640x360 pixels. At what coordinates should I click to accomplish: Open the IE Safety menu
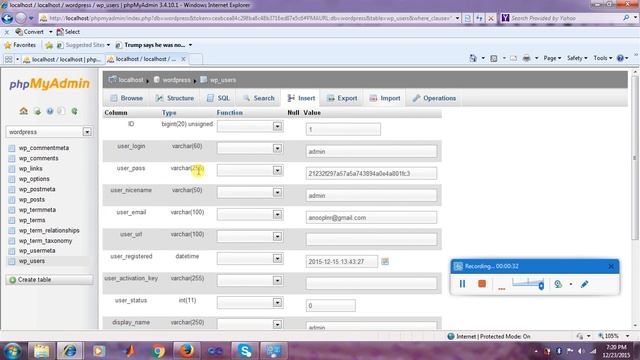click(x=577, y=58)
